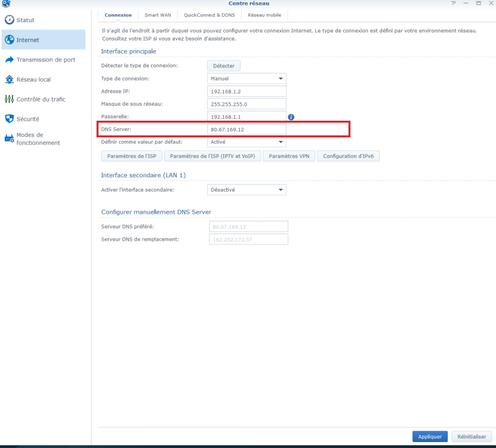Image resolution: width=496 pixels, height=448 pixels.
Task: Select the Internet globe icon
Action: click(x=9, y=40)
